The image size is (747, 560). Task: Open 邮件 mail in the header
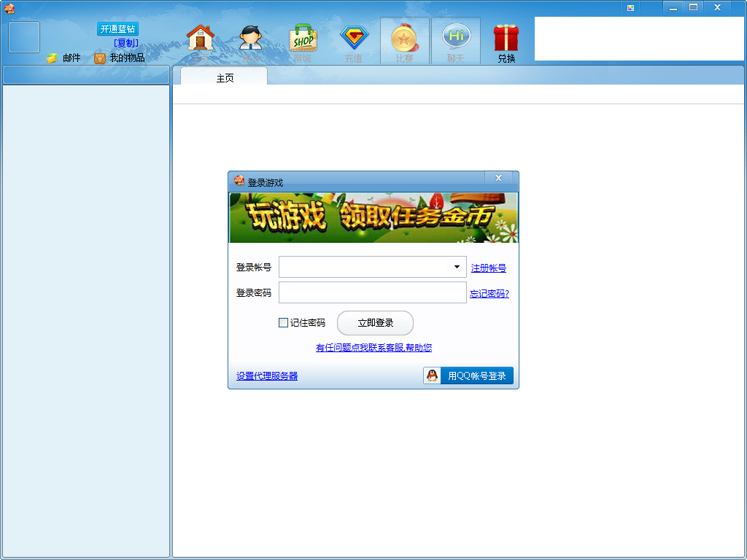point(64,58)
